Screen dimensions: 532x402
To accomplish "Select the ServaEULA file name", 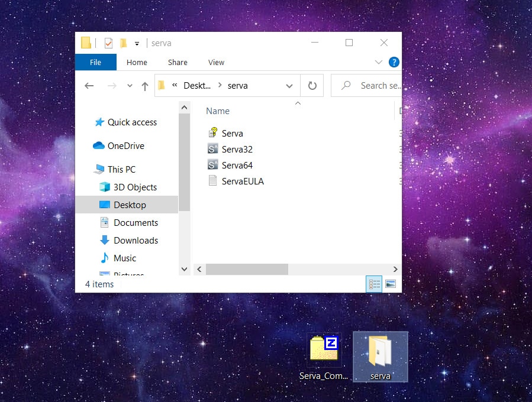I will click(243, 181).
